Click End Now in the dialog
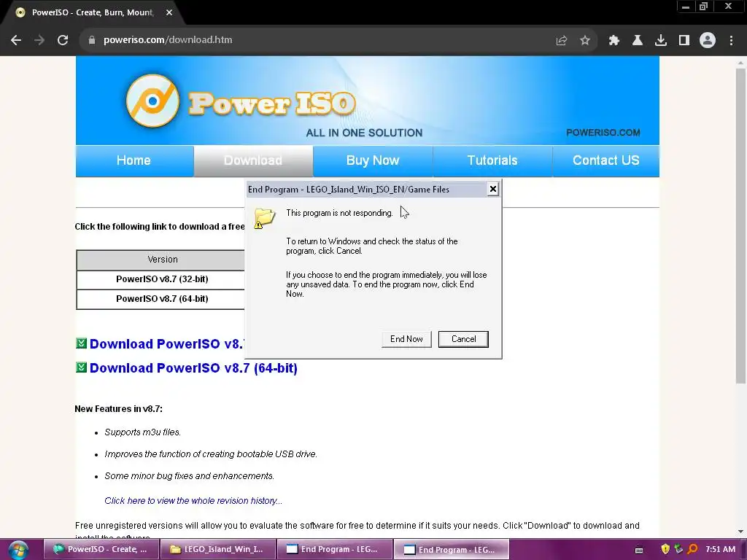 click(406, 339)
